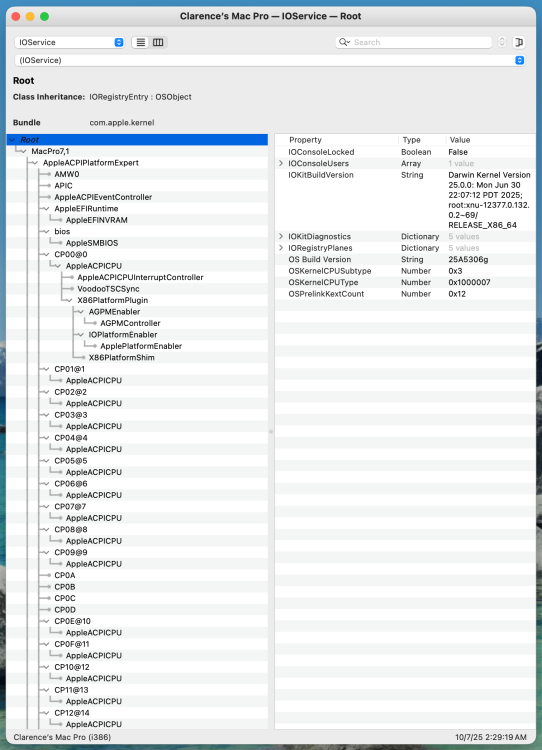Click the 0x1000007 CPU type value
Image resolution: width=542 pixels, height=750 pixels.
[x=469, y=282]
